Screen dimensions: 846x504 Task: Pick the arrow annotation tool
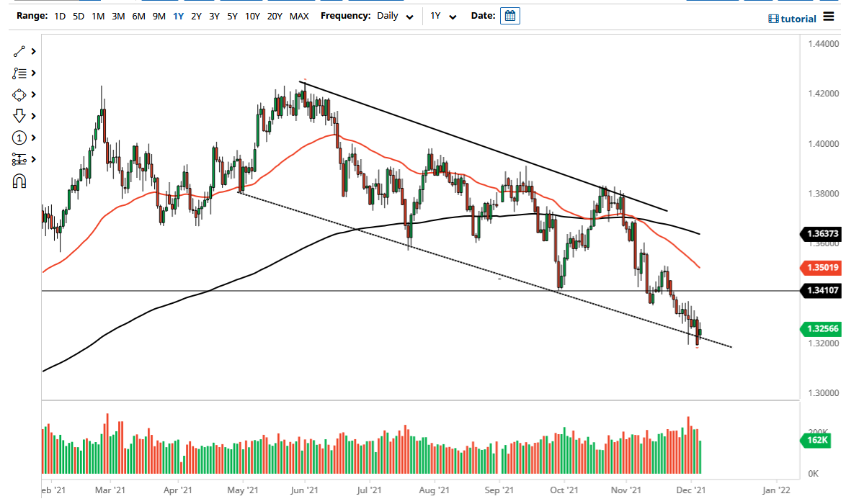click(19, 115)
